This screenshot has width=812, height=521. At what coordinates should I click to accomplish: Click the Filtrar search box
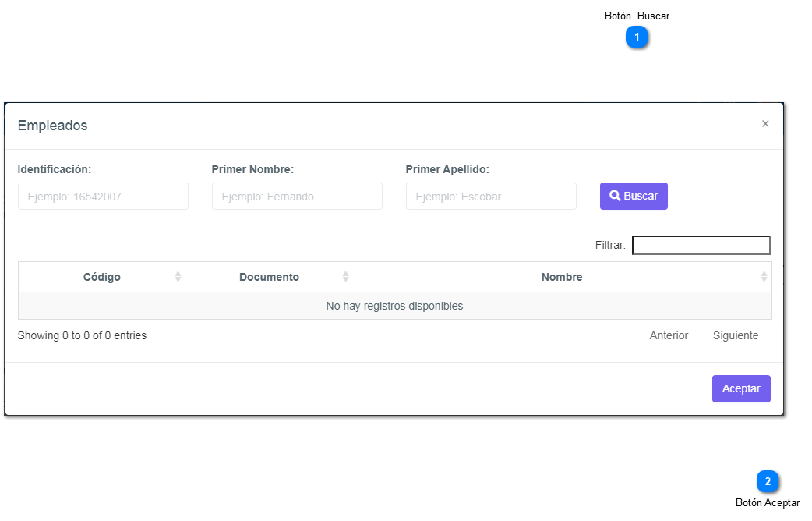pos(701,246)
